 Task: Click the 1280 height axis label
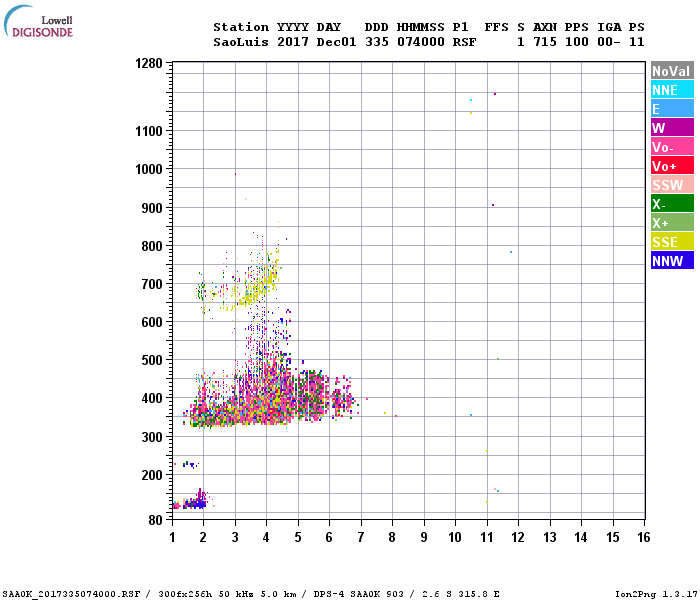click(149, 63)
